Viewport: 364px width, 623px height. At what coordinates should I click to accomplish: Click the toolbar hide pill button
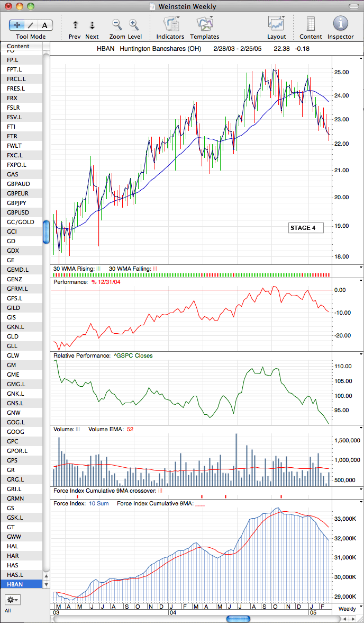[353, 6]
